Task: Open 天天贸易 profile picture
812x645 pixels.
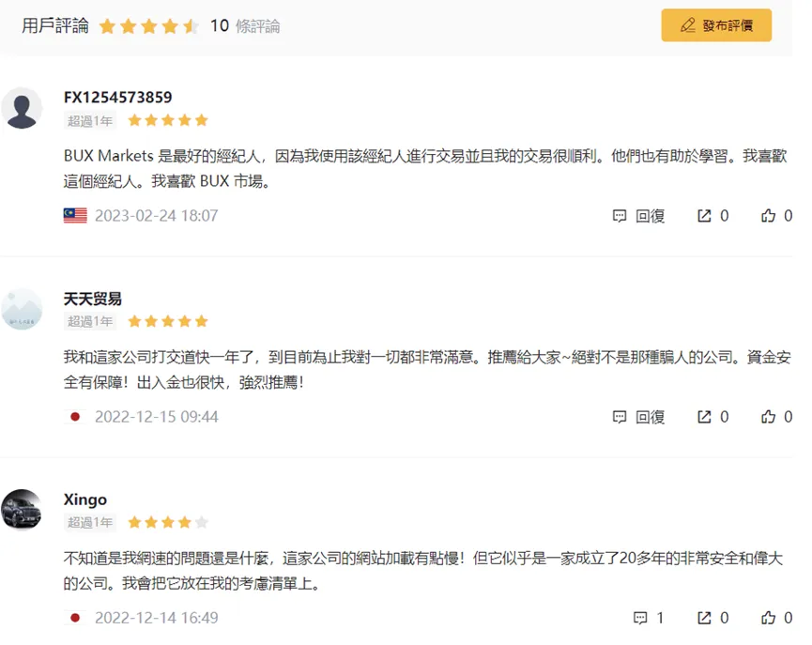Action: click(x=22, y=309)
